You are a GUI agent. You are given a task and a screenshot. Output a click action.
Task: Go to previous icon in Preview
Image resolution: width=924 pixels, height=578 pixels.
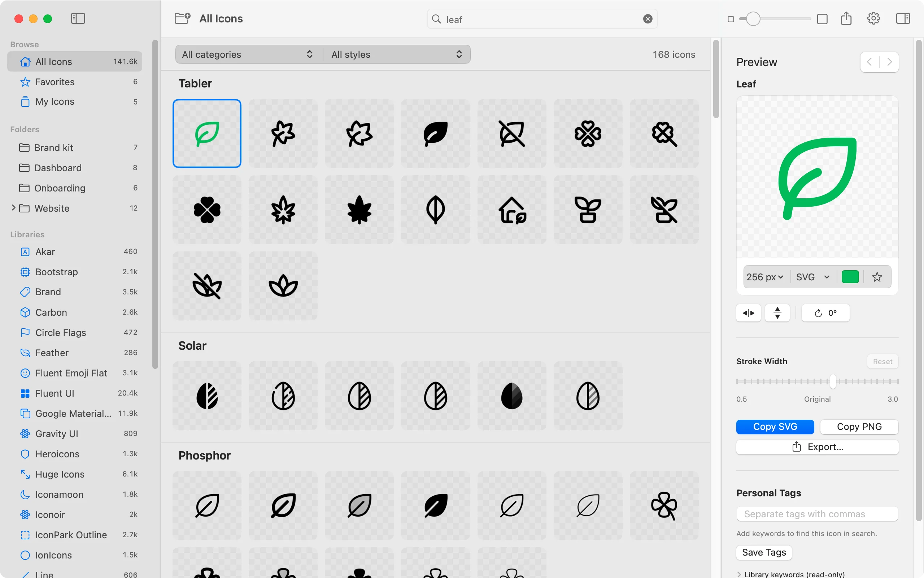point(869,62)
